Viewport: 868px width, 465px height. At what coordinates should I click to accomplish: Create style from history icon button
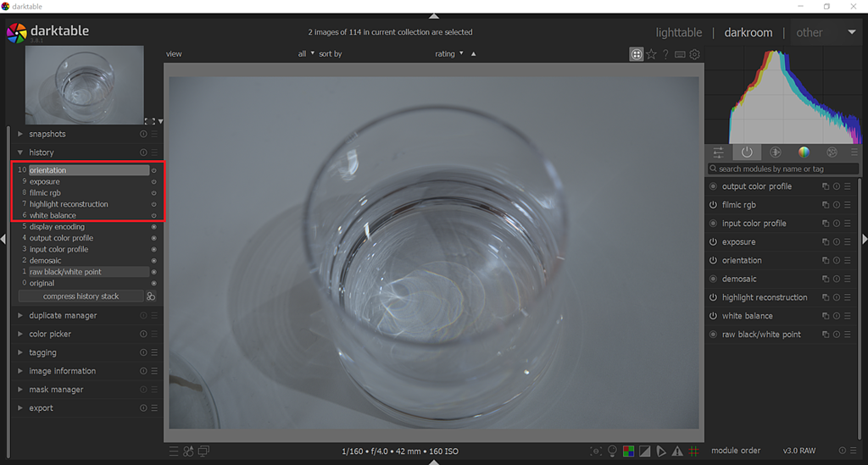pyautogui.click(x=151, y=296)
